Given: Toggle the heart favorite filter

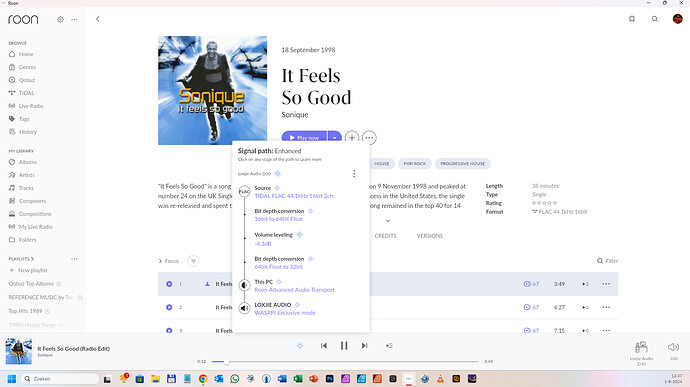Looking at the screenshot, I should tap(193, 261).
